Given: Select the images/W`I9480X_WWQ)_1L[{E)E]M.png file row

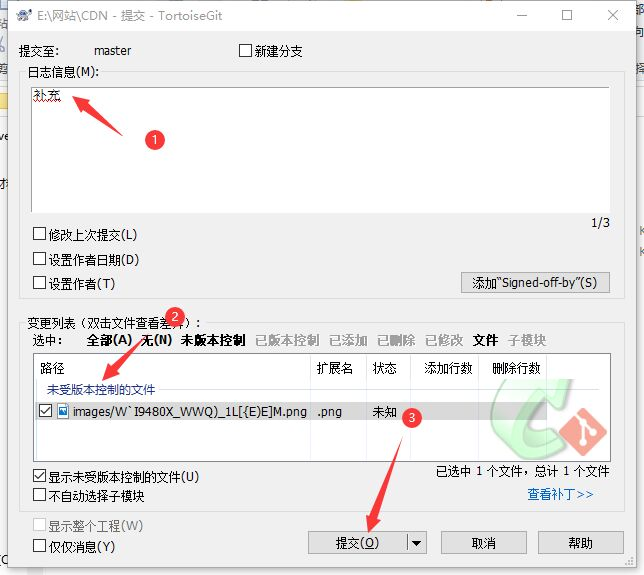Looking at the screenshot, I should (x=291, y=411).
